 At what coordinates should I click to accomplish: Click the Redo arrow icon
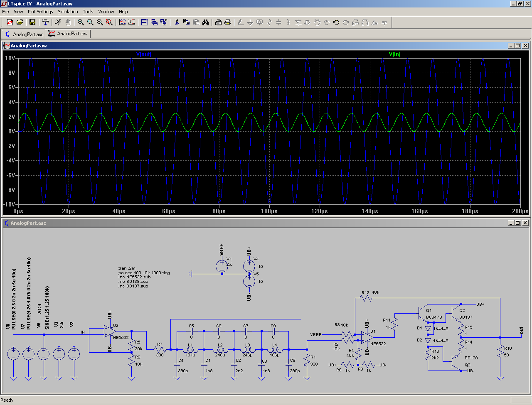tap(346, 22)
